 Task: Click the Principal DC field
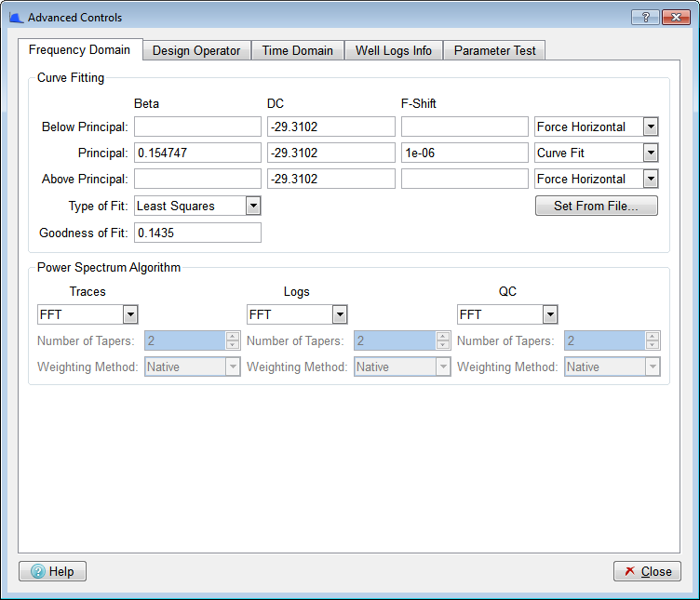click(x=331, y=153)
